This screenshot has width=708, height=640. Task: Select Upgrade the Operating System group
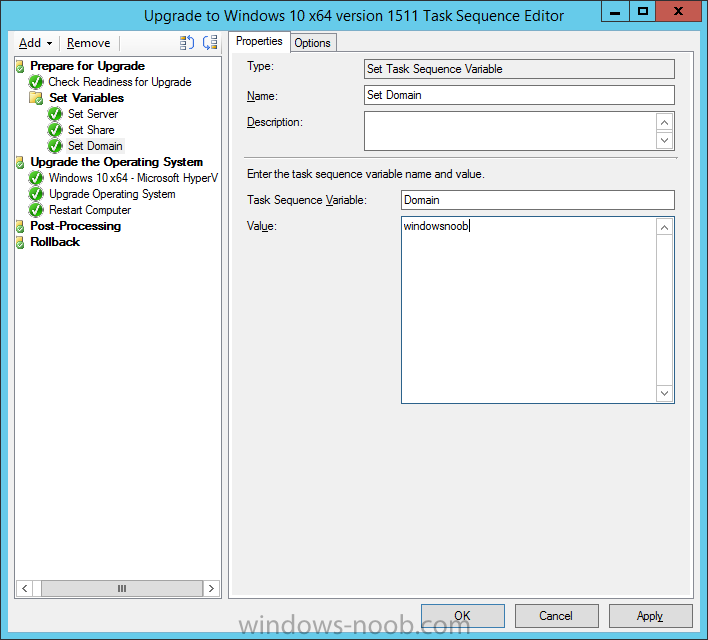[x=116, y=162]
